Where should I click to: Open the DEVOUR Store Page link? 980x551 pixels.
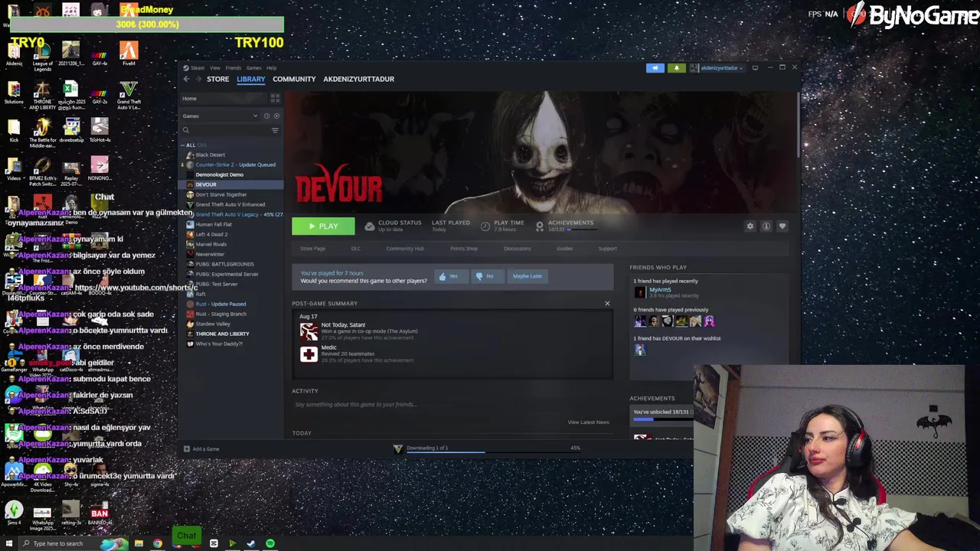click(312, 249)
